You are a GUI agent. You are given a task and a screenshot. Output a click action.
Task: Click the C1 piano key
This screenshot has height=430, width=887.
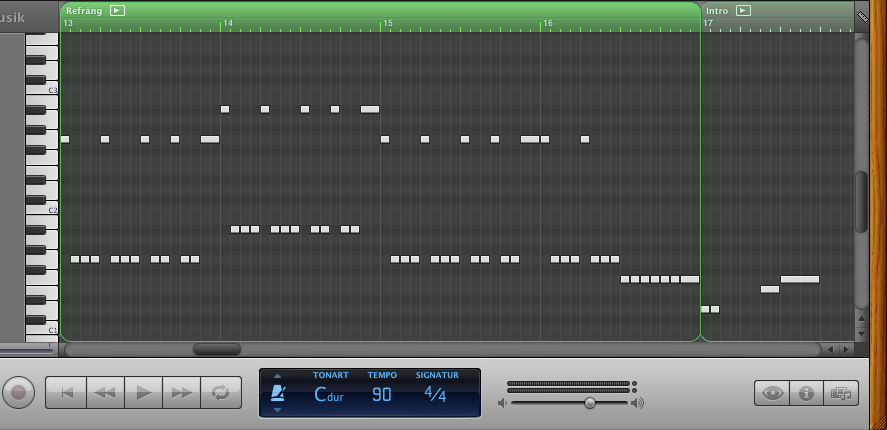point(42,330)
